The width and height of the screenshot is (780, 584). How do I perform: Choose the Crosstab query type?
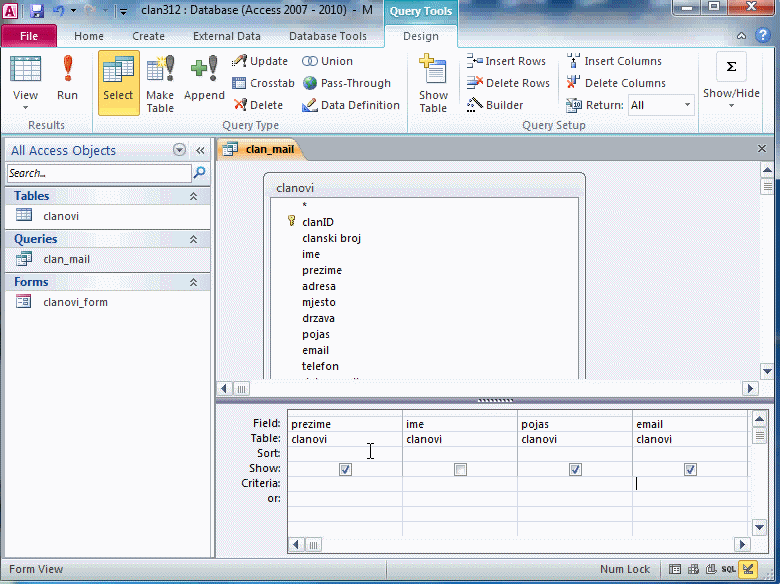tap(264, 83)
